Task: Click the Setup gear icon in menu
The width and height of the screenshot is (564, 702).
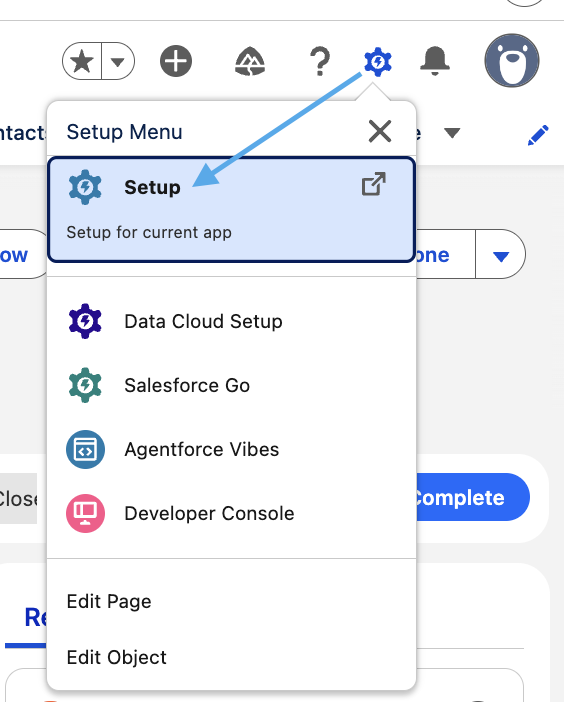Action: pyautogui.click(x=85, y=187)
